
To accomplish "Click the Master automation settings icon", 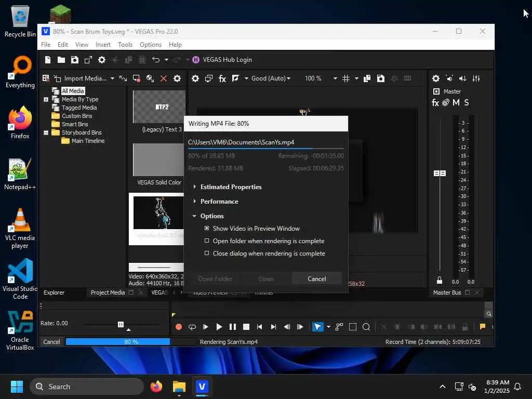I will [445, 102].
